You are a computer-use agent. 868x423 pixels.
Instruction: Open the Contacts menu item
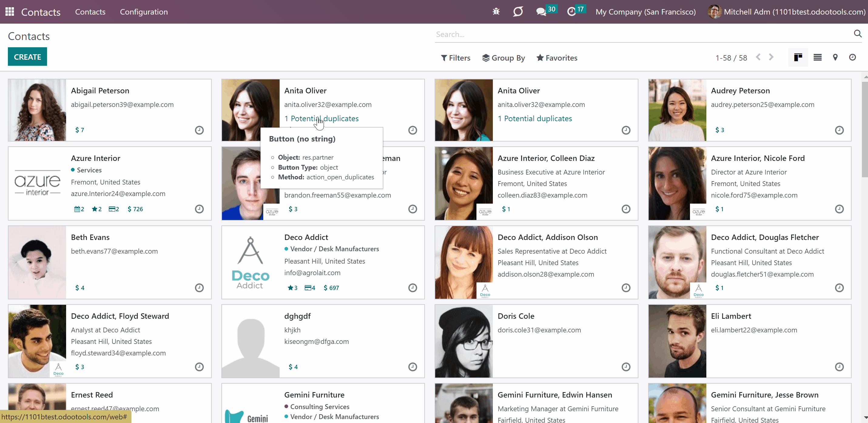click(x=90, y=12)
